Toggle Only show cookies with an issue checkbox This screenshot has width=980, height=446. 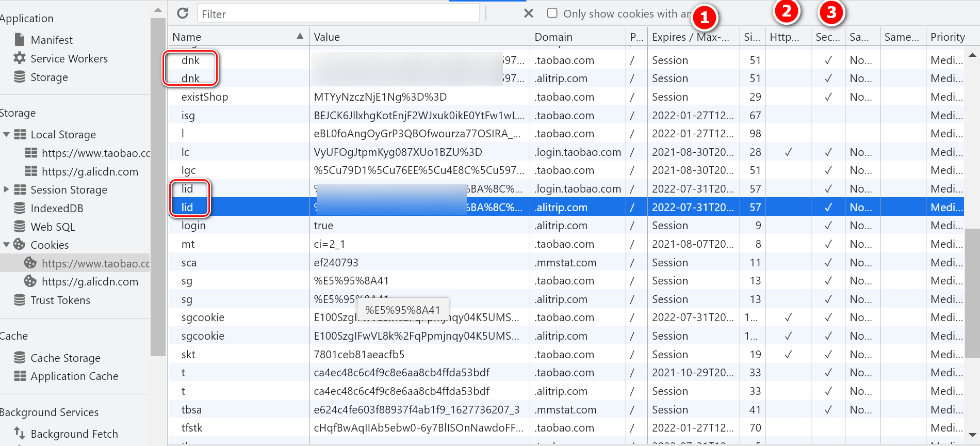[x=552, y=13]
